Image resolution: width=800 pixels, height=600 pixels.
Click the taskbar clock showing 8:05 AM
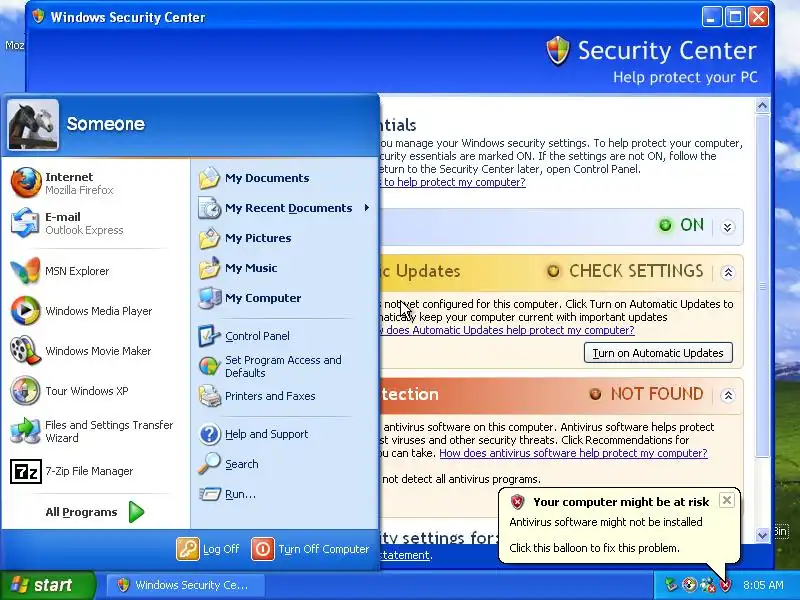pos(763,585)
